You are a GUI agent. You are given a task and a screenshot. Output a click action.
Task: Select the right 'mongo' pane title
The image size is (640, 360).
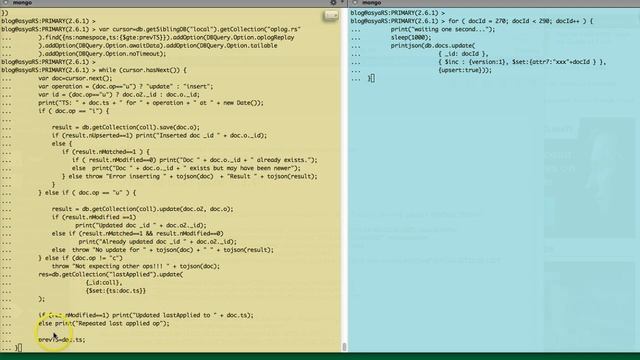[371, 2]
